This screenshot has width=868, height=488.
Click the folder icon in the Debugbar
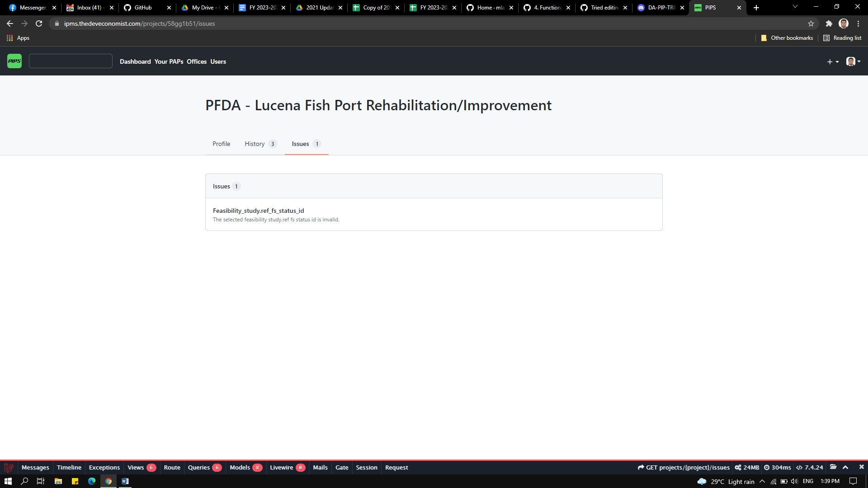pyautogui.click(x=833, y=467)
